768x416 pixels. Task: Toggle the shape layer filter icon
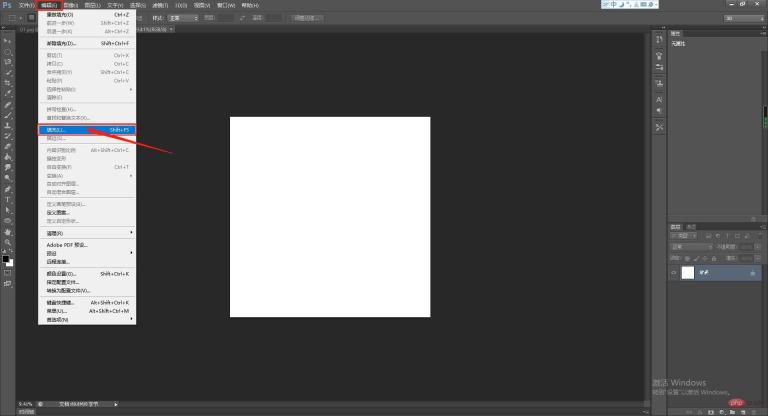737,236
